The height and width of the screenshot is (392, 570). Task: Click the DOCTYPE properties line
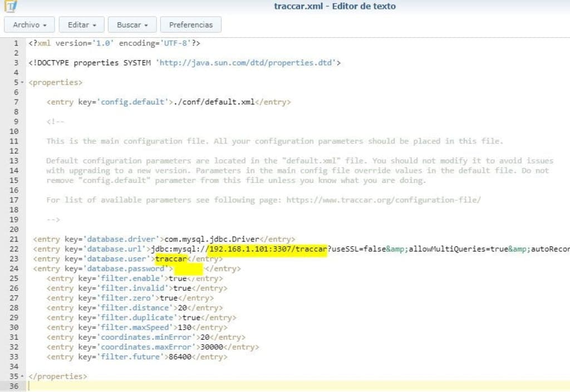(185, 63)
